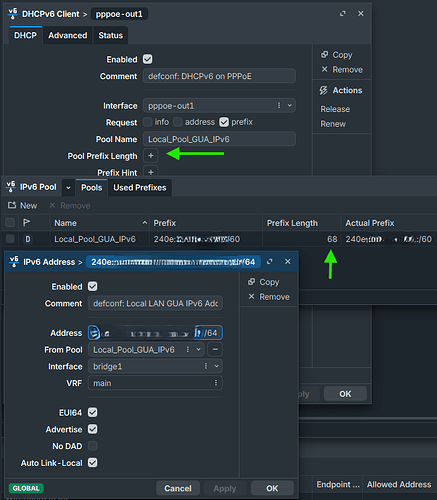Add a New IPv6 pool
Viewport: 437px width, 500px height.
(x=23, y=206)
